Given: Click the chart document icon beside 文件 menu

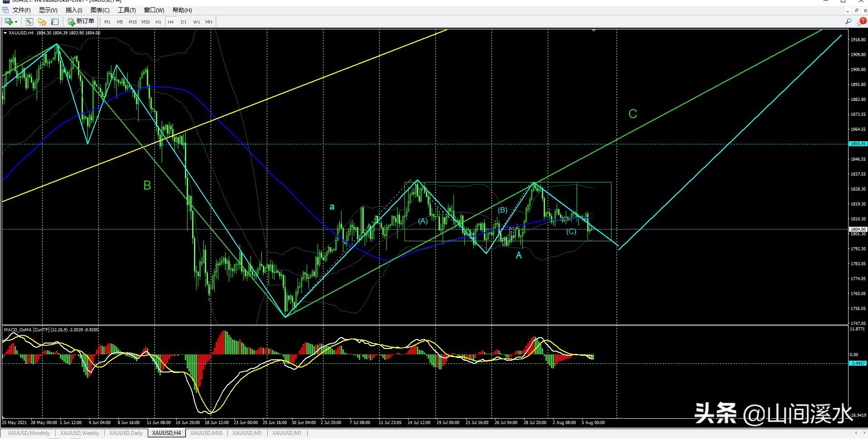Looking at the screenshot, I should pos(5,10).
